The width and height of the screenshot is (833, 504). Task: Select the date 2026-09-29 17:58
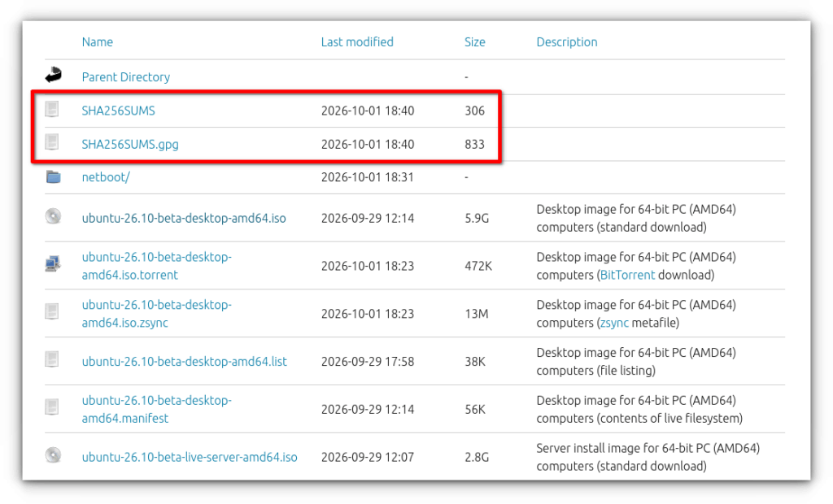coord(368,362)
